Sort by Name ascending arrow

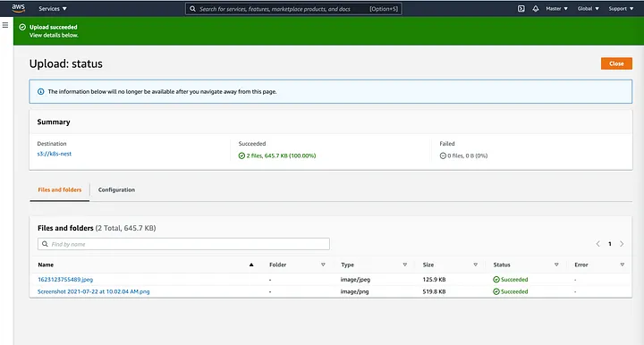[251, 265]
